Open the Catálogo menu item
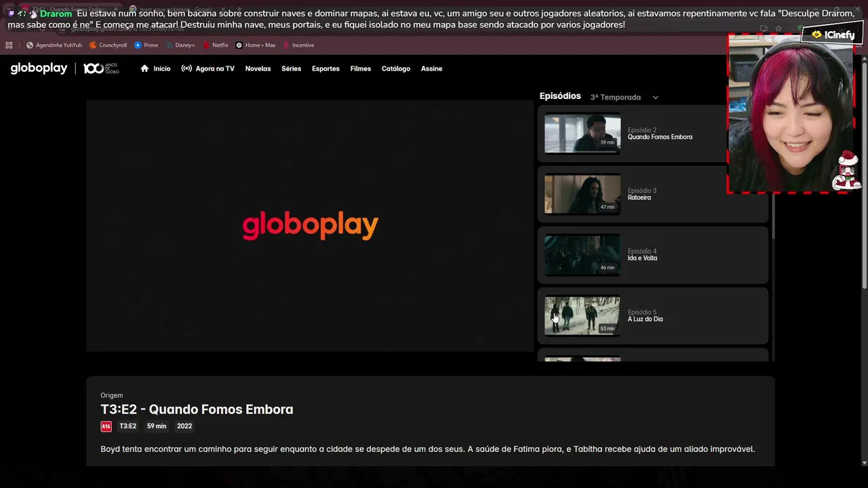 [395, 68]
